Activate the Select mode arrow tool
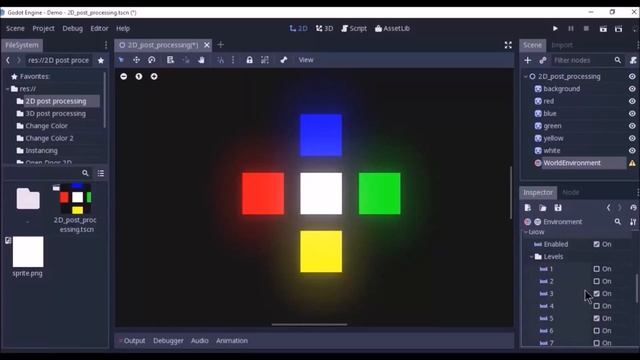This screenshot has width=640, height=360. click(x=121, y=60)
